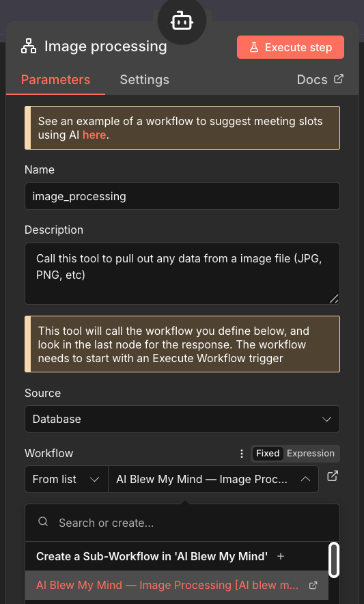Switch Workflow field to Expression mode

(x=311, y=454)
